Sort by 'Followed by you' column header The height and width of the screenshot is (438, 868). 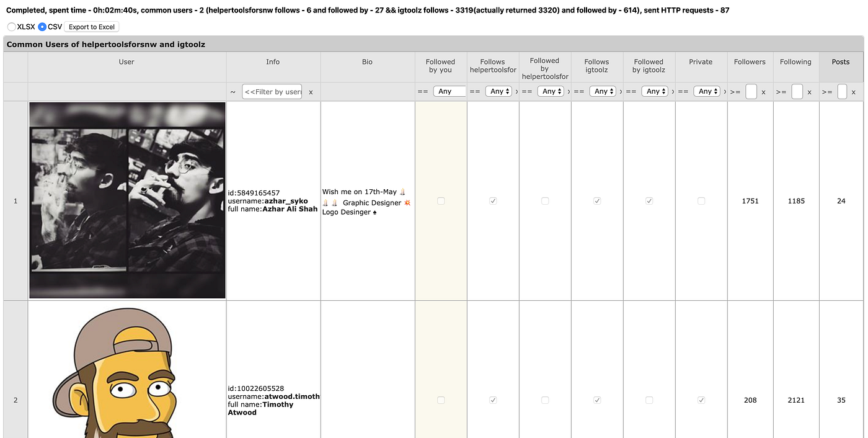tap(441, 66)
